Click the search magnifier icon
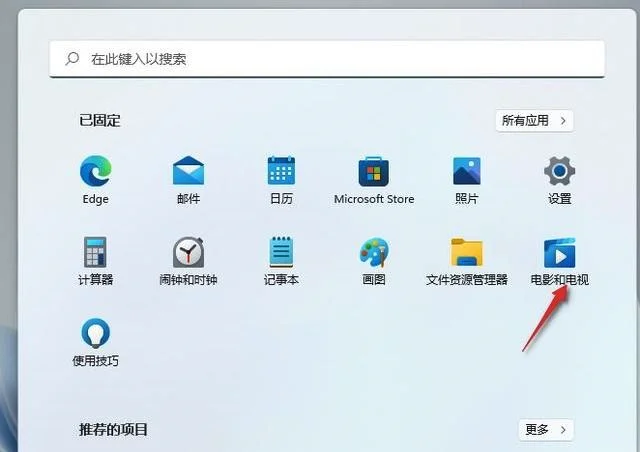 point(72,59)
